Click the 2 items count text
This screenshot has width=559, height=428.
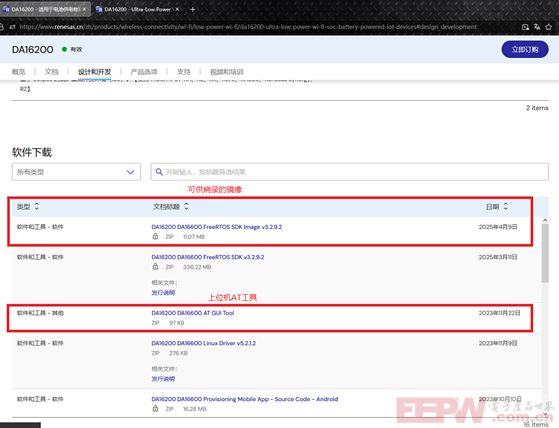(x=537, y=108)
